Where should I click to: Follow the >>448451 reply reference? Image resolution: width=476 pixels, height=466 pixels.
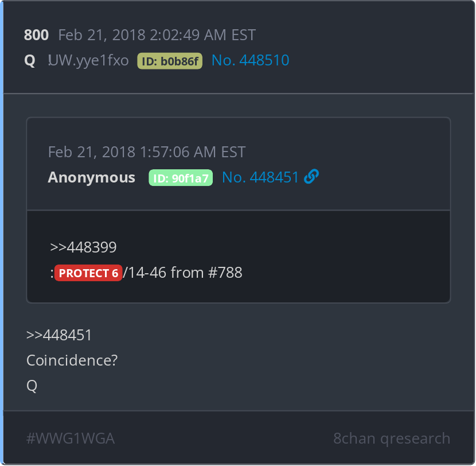59,335
